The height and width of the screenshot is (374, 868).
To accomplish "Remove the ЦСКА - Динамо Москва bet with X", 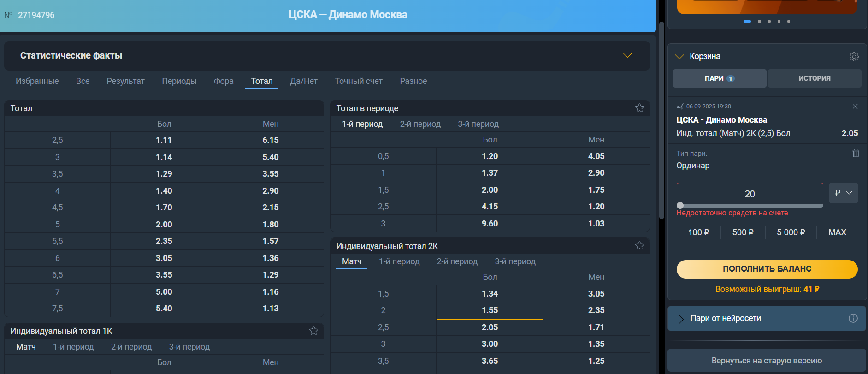I will pyautogui.click(x=855, y=107).
